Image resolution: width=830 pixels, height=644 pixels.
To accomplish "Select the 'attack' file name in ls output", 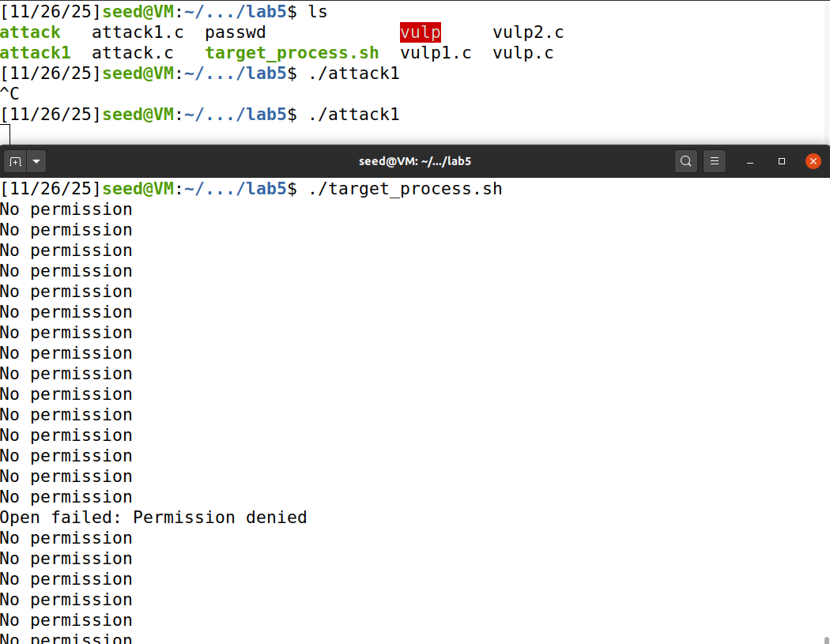I will (x=30, y=32).
